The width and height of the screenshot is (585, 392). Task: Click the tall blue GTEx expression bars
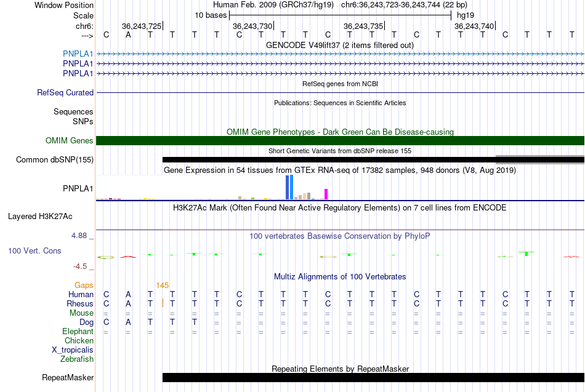point(289,187)
